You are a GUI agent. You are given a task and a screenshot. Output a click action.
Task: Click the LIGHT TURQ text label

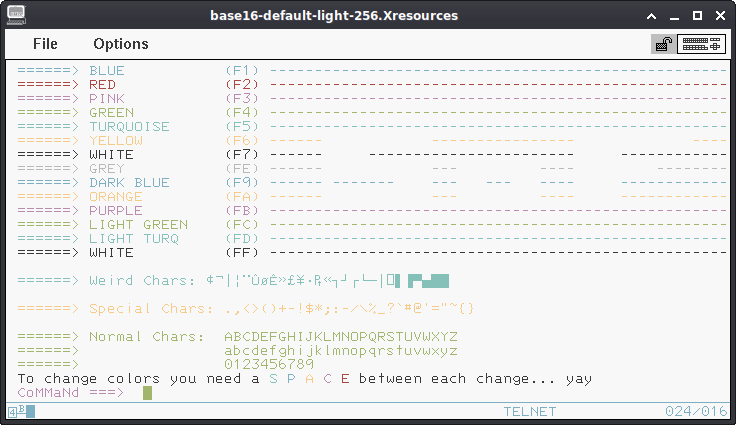tap(134, 239)
